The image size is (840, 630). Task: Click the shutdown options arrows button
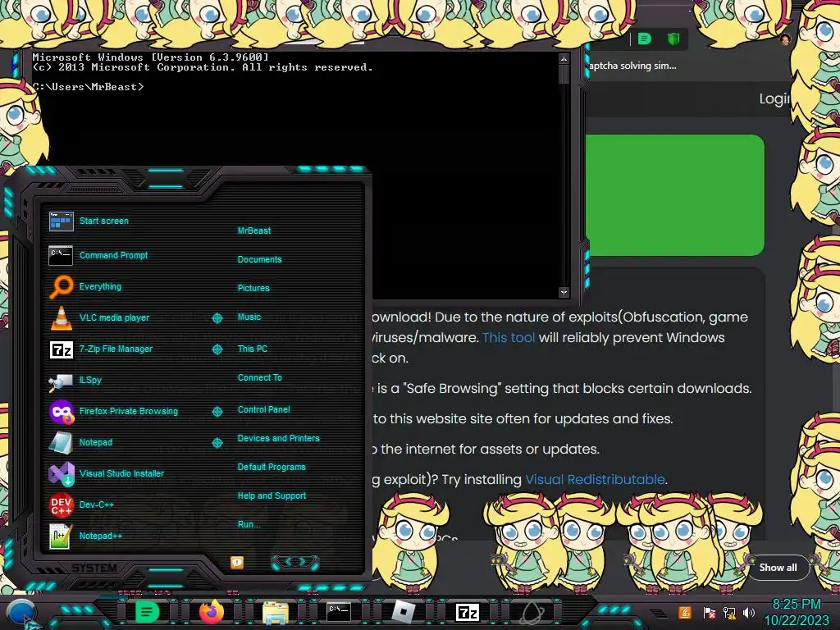coord(295,562)
